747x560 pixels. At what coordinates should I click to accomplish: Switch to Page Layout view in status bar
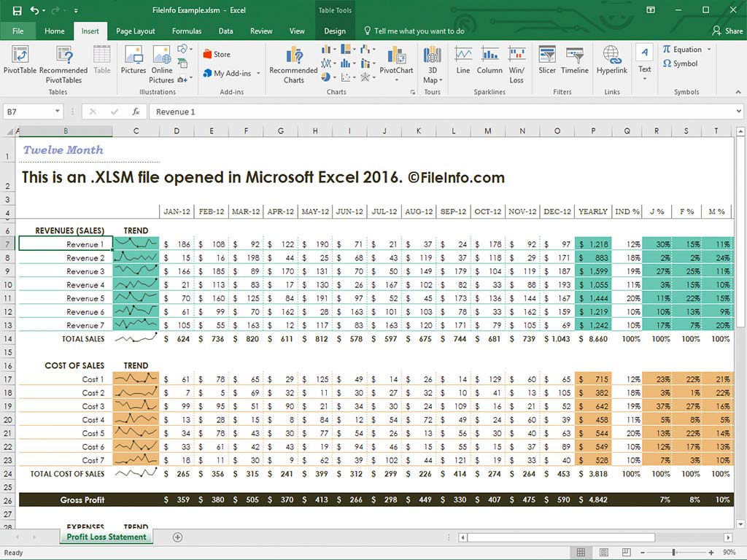pos(603,553)
